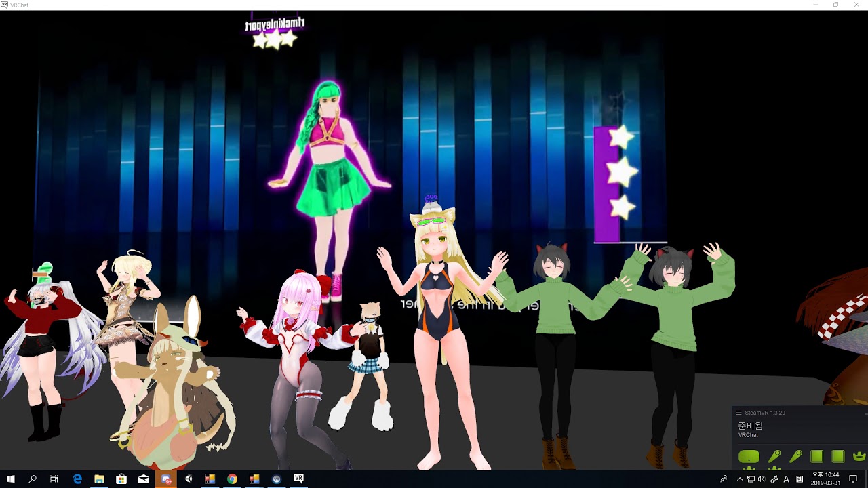Select the second controller status icon in SteamVR
Image resolution: width=868 pixels, height=488 pixels.
pyautogui.click(x=795, y=457)
